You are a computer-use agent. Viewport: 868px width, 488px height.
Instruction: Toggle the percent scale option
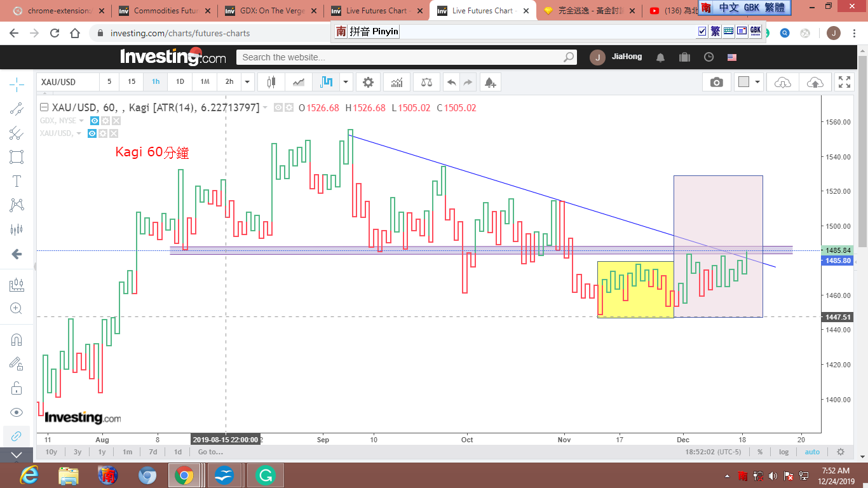point(760,452)
